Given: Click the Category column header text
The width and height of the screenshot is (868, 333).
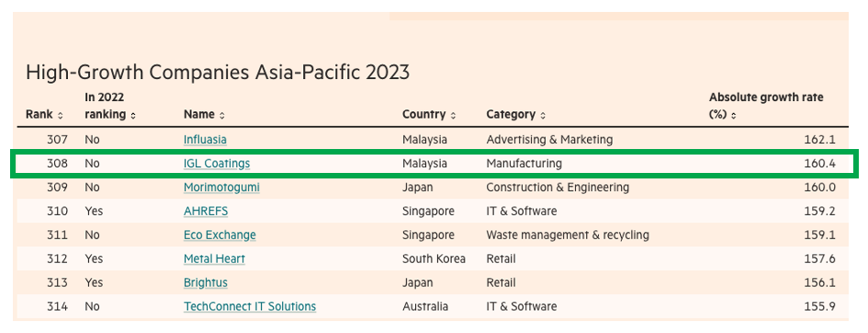Looking at the screenshot, I should [511, 115].
